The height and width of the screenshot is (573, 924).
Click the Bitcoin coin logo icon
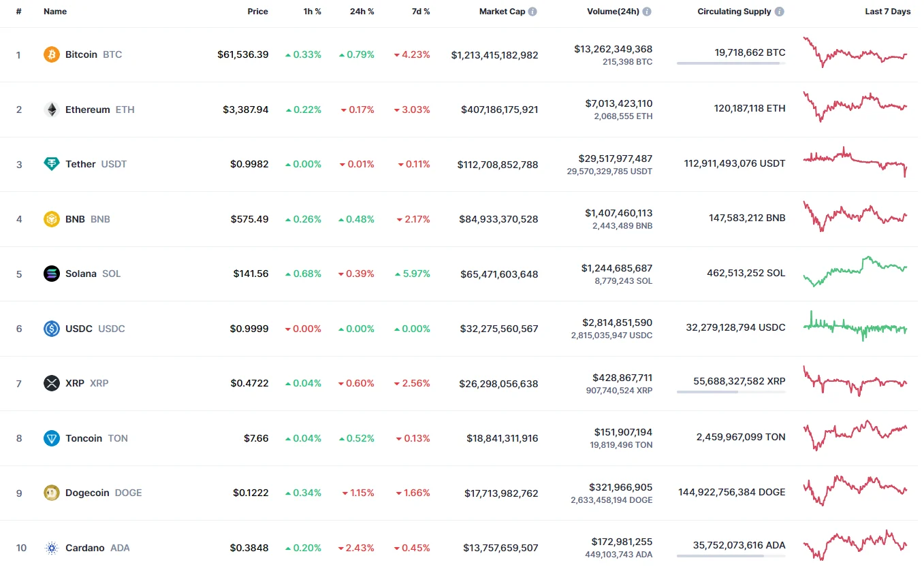[52, 54]
